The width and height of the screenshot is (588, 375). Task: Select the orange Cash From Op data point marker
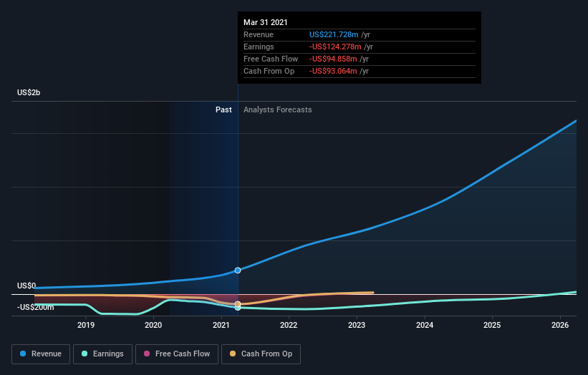pyautogui.click(x=238, y=304)
